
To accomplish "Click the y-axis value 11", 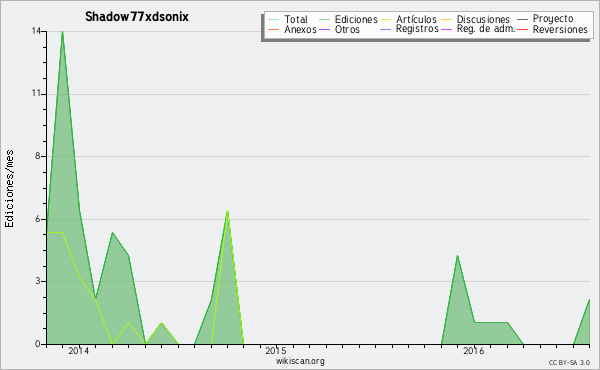I will tap(36, 94).
